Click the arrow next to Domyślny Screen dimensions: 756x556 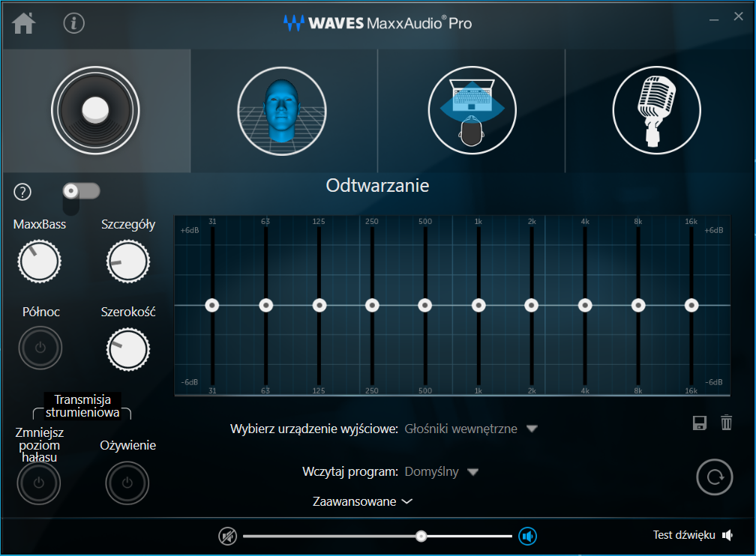(x=473, y=472)
